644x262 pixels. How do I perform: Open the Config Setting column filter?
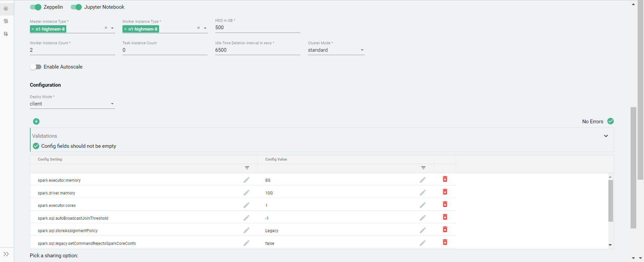[247, 168]
